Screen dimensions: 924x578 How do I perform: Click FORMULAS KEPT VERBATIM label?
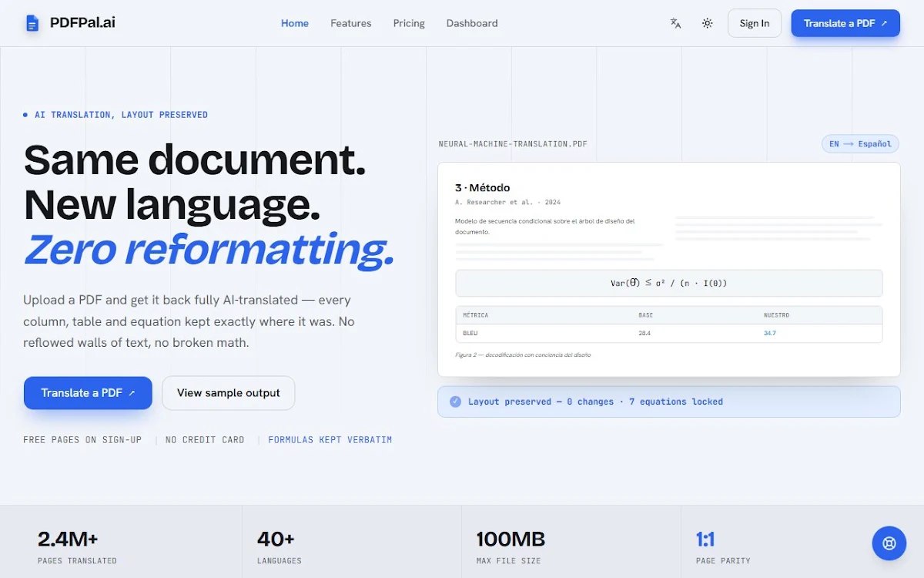330,440
